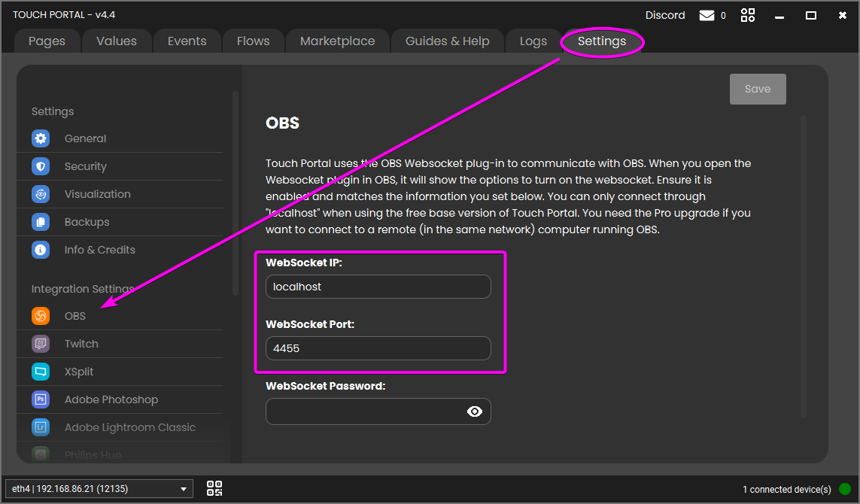This screenshot has height=504, width=860.
Task: Click the Save button
Action: 757,89
